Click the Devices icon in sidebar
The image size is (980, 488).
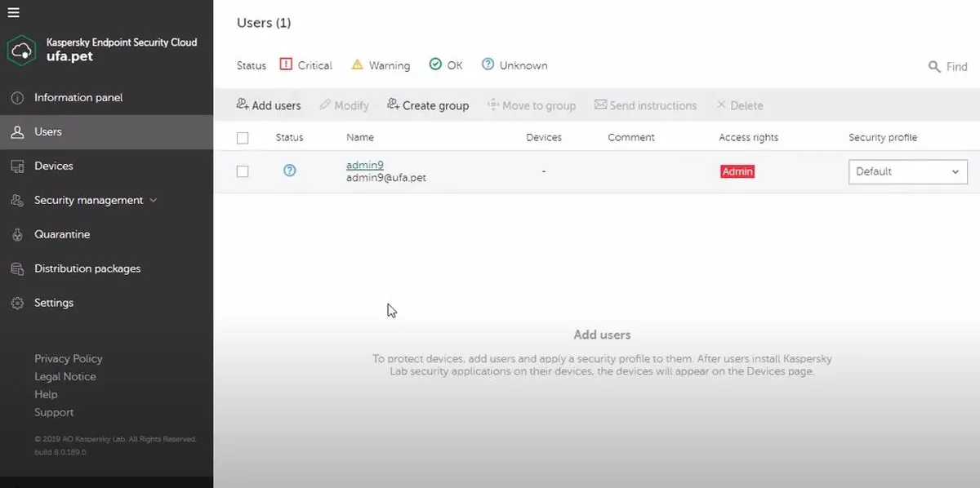(17, 166)
